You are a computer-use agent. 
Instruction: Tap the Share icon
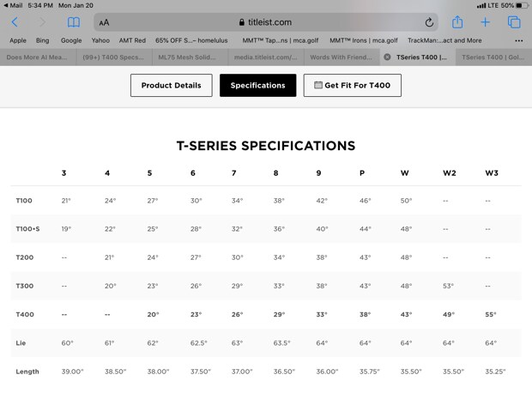(x=457, y=22)
